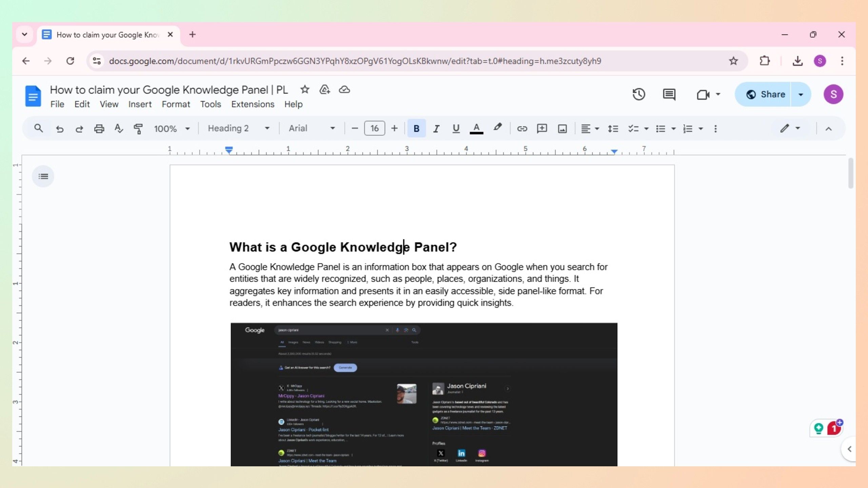
Task: Open the editing mode dropdown
Action: coord(790,128)
